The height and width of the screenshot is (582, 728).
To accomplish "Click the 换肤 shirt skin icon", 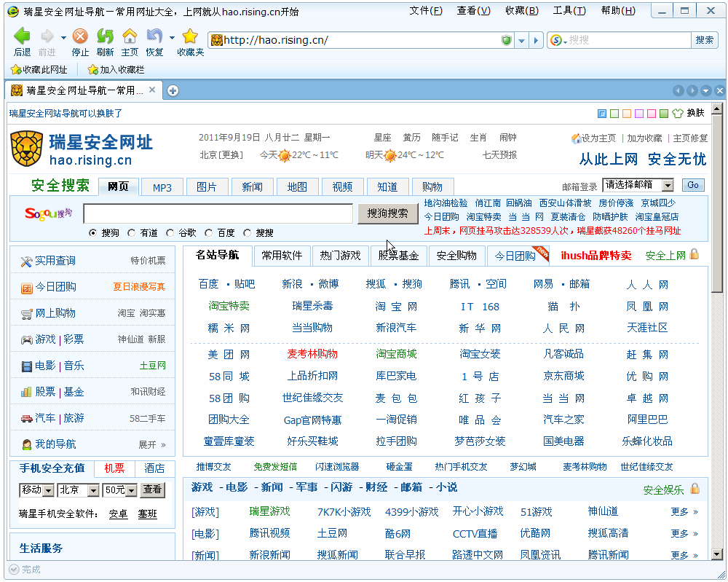I will pos(678,114).
